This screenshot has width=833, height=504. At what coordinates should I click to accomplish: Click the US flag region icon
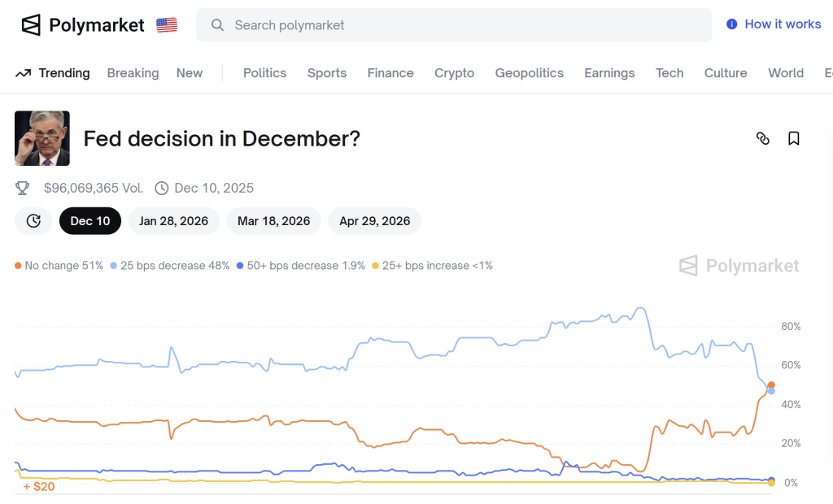(x=167, y=25)
